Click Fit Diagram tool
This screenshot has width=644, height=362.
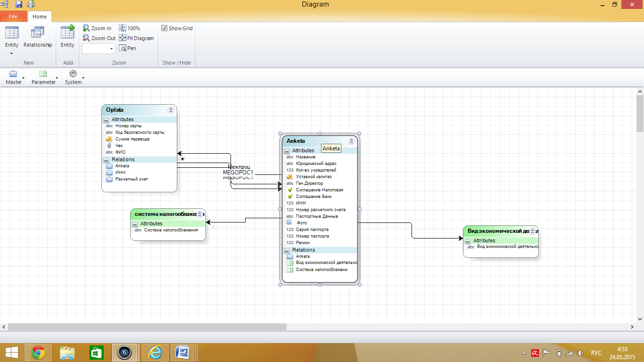[137, 38]
